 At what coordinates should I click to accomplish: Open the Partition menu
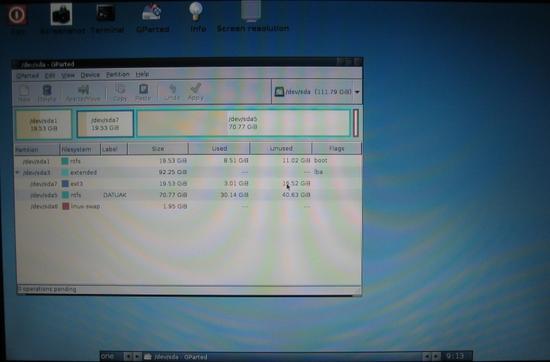[x=118, y=74]
